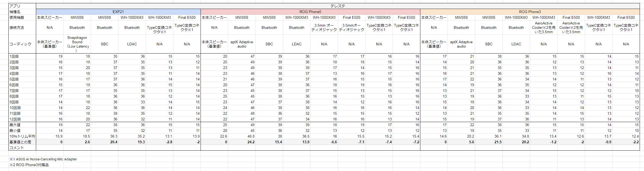Screen dimensions: 644x171
Task: Select the 使用機器 row label
Action: [22, 17]
